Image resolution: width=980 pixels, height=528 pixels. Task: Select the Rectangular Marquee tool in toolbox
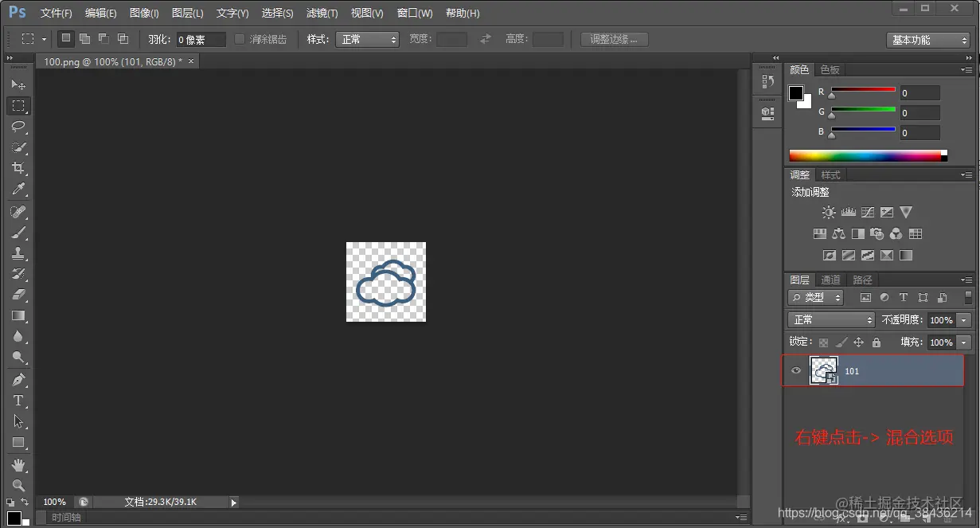[x=18, y=105]
